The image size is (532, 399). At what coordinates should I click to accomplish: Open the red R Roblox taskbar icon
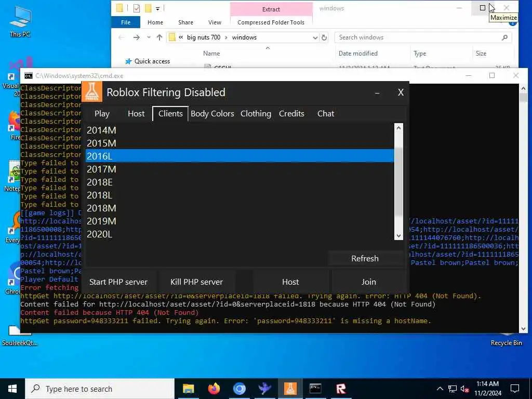coord(341,389)
